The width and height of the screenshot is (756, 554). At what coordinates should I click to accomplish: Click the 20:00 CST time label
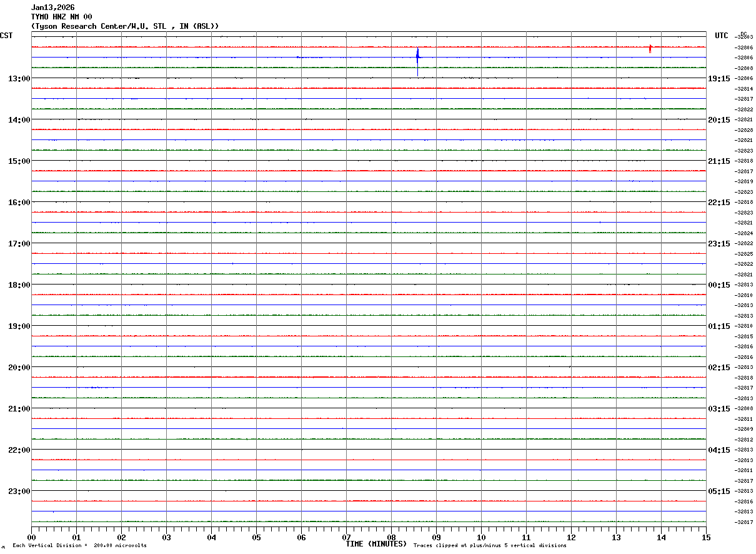tap(19, 367)
